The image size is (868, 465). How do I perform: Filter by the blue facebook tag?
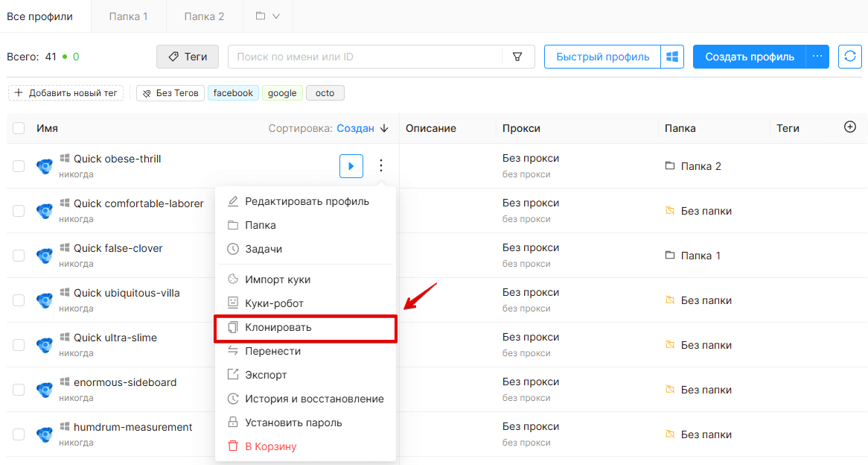(x=233, y=93)
